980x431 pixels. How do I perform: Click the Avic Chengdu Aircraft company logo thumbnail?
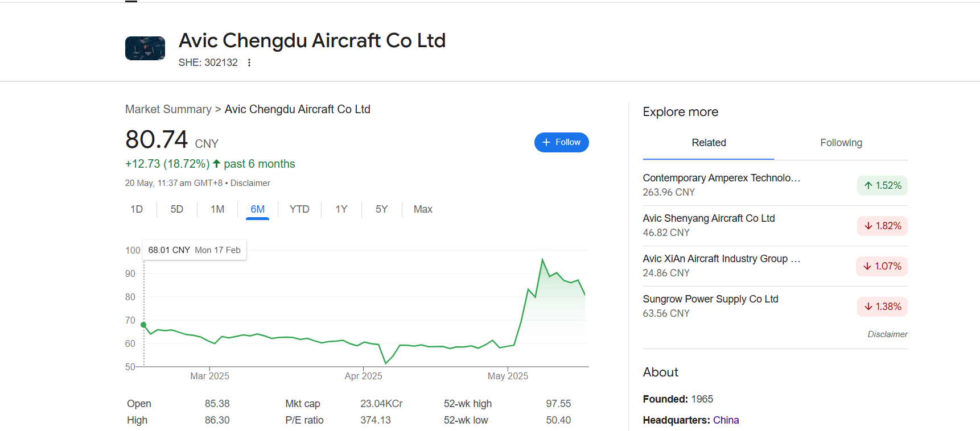click(x=145, y=48)
